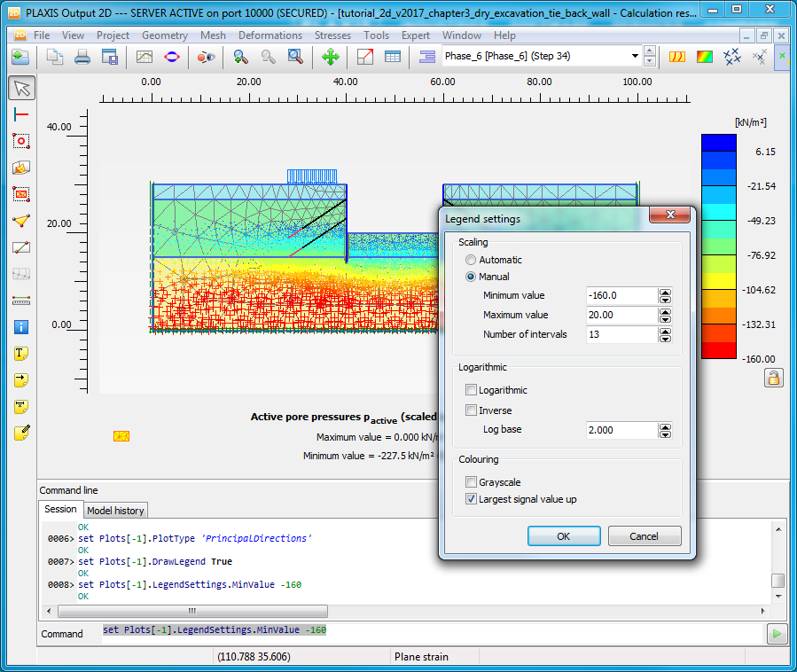Click the Print icon in the toolbar
Image resolution: width=797 pixels, height=672 pixels.
point(82,57)
